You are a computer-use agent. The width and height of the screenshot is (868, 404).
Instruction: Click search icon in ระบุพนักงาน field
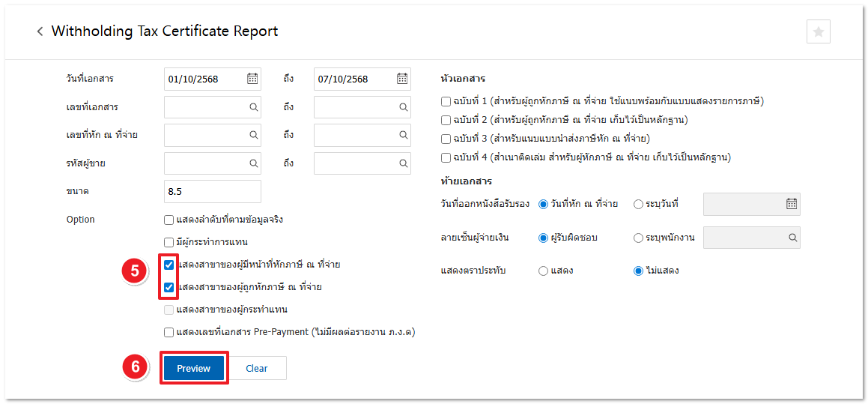[x=792, y=238]
